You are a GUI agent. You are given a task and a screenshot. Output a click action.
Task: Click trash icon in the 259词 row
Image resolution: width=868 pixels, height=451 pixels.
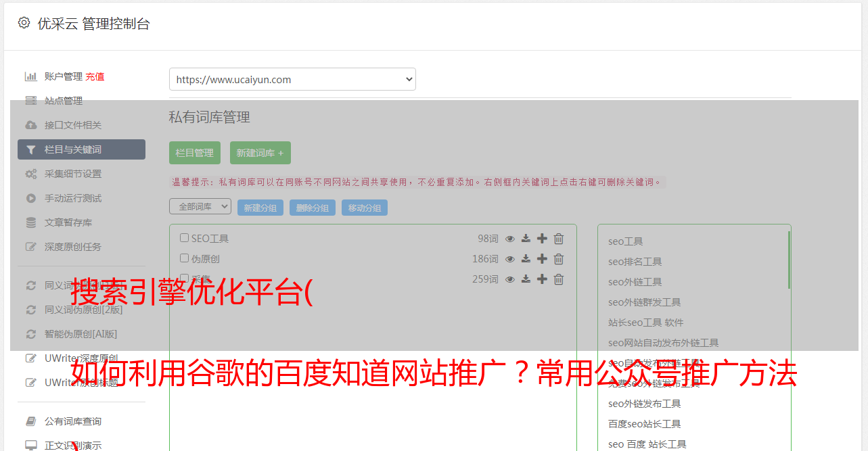[559, 279]
